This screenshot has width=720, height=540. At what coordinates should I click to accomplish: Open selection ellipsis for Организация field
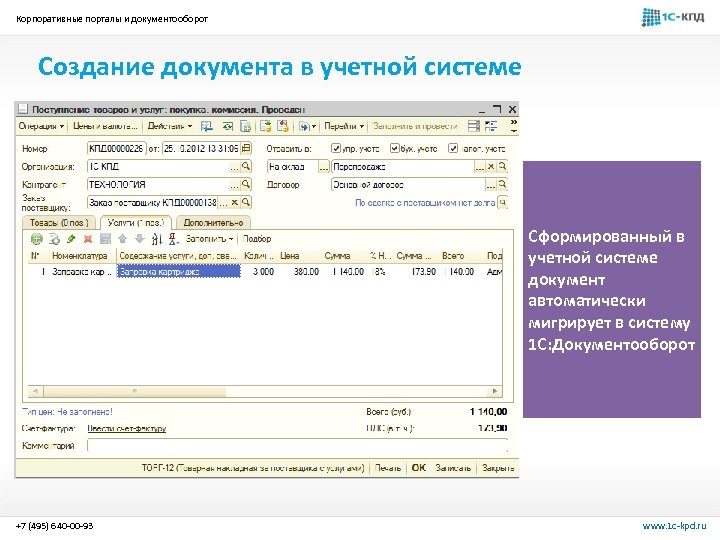click(x=235, y=167)
